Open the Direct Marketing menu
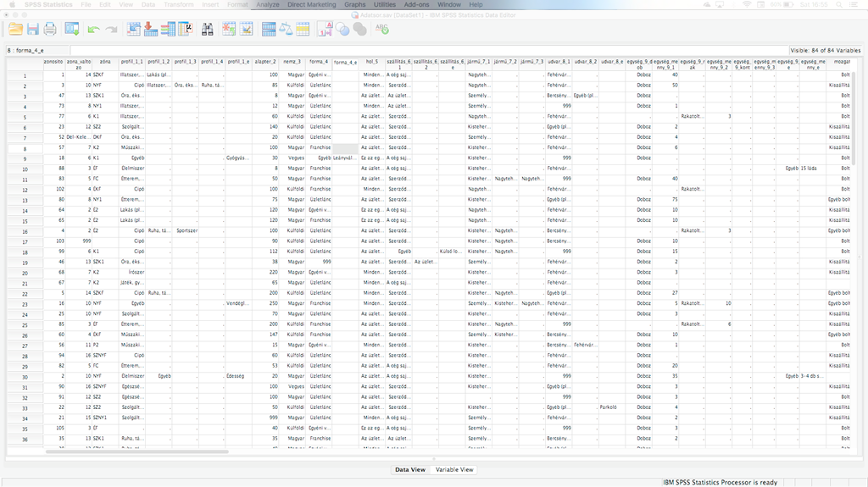Image resolution: width=868 pixels, height=487 pixels. click(312, 4)
